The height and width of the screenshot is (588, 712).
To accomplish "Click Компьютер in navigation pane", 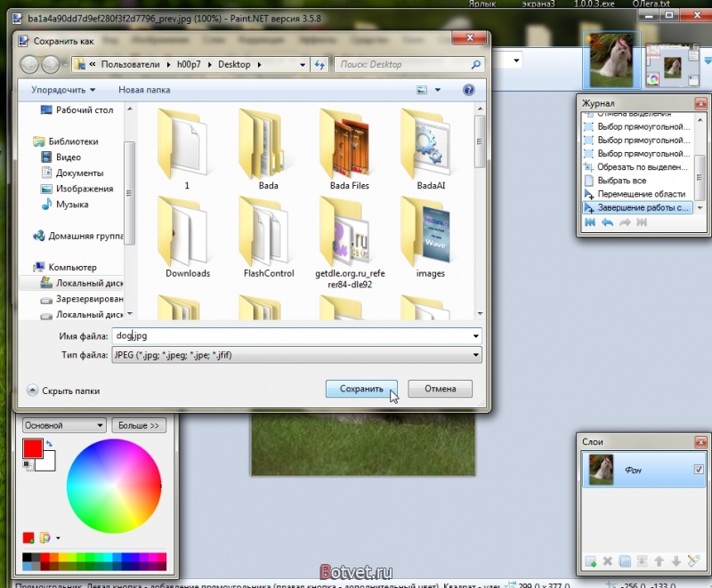I will (65, 267).
